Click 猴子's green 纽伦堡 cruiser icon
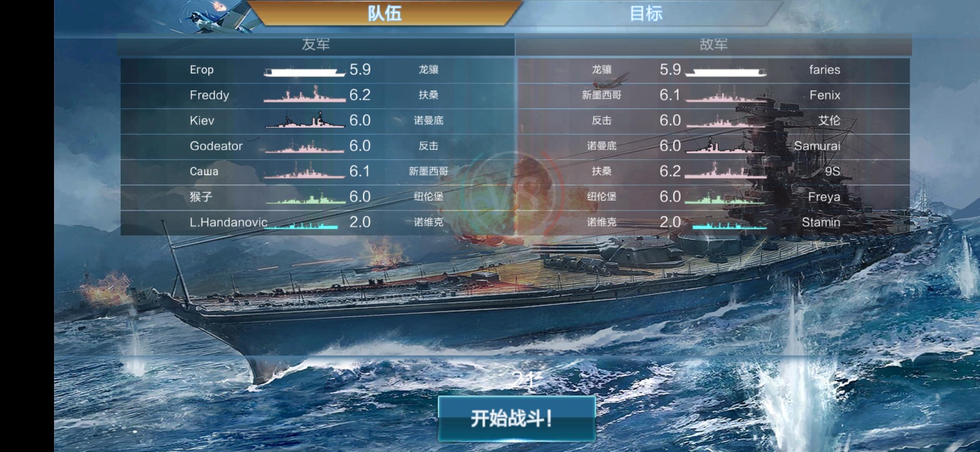This screenshot has height=452, width=980. [305, 198]
